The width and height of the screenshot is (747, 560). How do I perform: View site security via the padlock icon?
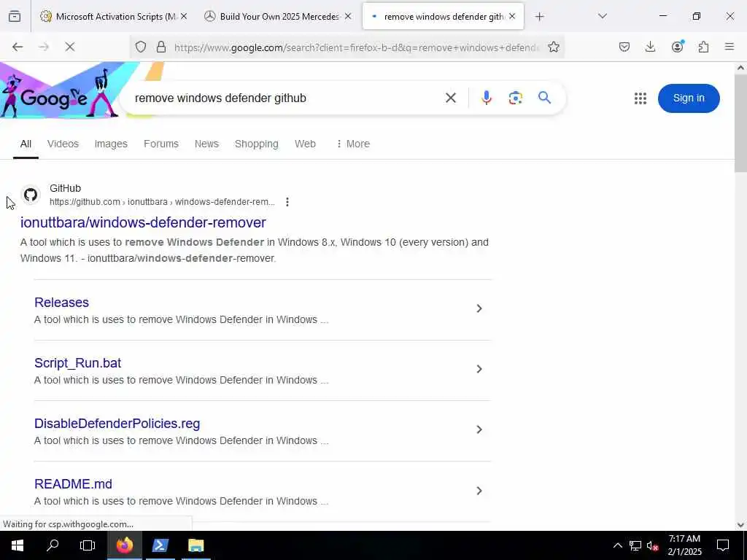pos(161,47)
